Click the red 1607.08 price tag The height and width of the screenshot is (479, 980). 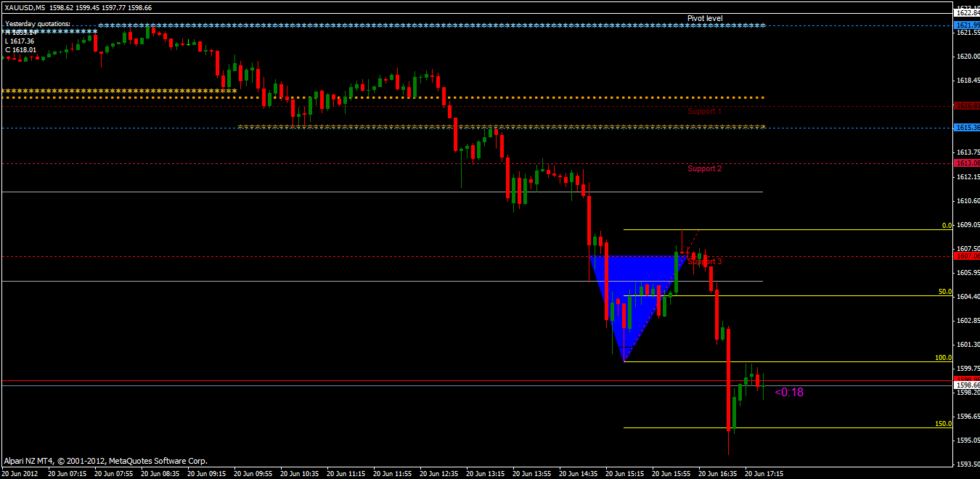click(x=966, y=256)
